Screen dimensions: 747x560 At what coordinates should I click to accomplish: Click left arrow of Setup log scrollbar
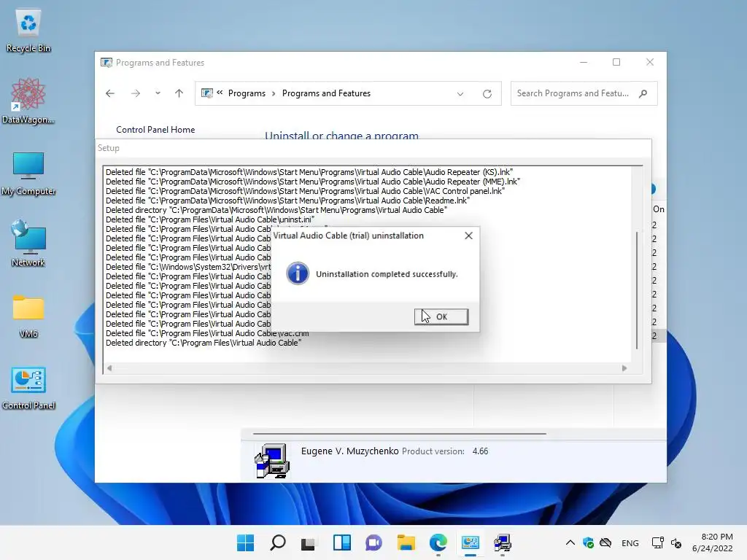pyautogui.click(x=109, y=368)
